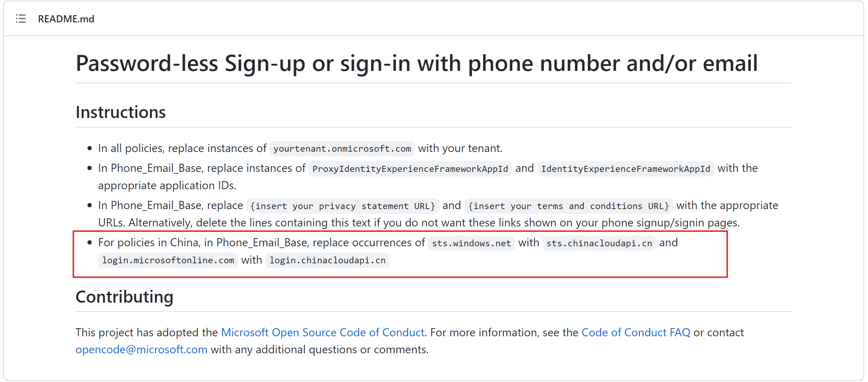This screenshot has width=868, height=382.
Task: Click the text "appropriate application IDs."
Action: [167, 185]
